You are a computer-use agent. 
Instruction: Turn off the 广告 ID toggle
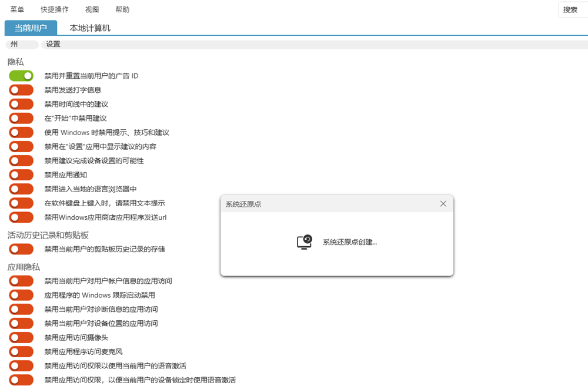pos(21,76)
